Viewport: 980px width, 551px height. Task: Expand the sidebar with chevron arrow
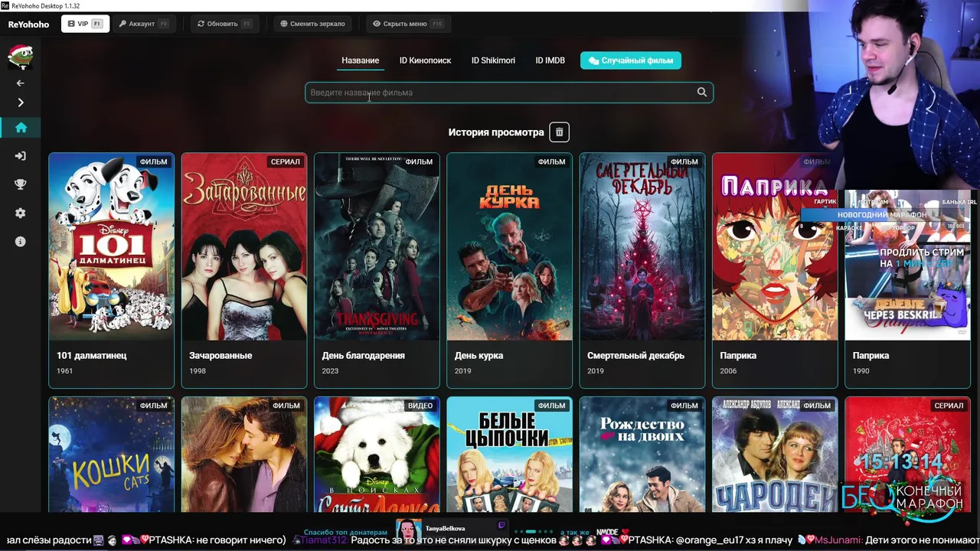coord(21,103)
